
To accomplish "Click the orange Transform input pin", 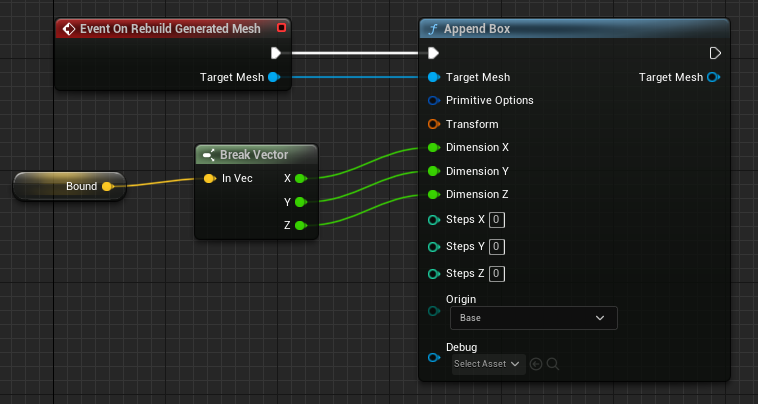I will pyautogui.click(x=434, y=124).
